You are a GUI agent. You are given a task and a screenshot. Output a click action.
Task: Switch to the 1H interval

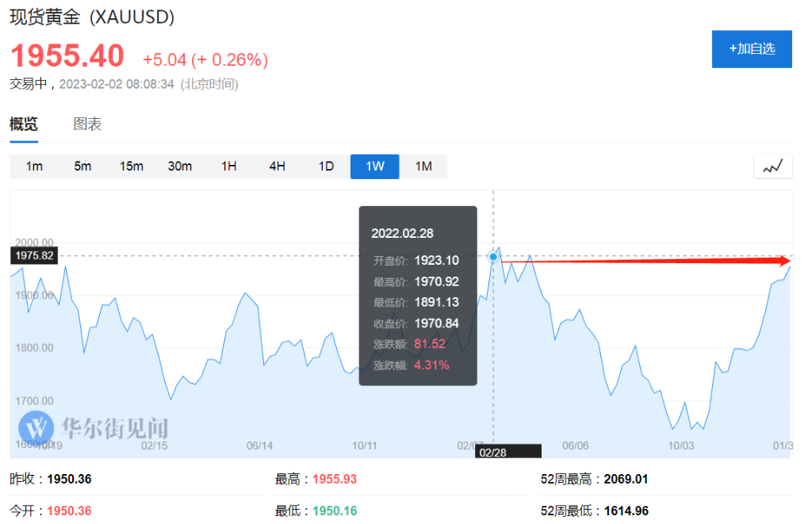pos(229,166)
